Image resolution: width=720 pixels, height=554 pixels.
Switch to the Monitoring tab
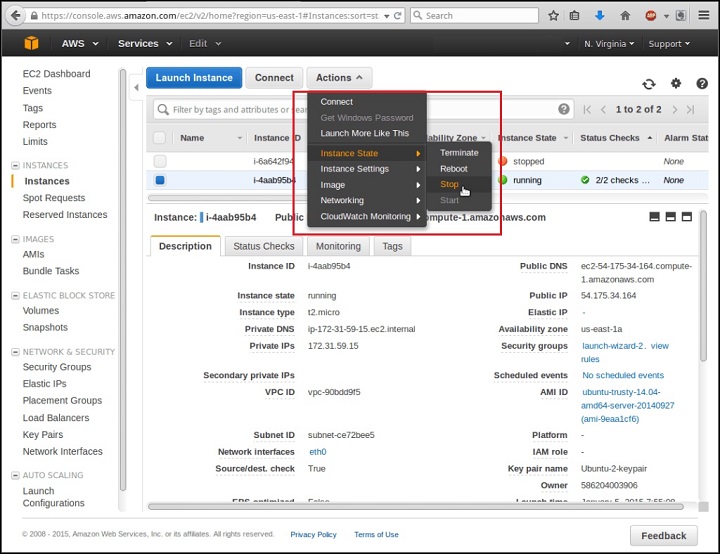[338, 246]
